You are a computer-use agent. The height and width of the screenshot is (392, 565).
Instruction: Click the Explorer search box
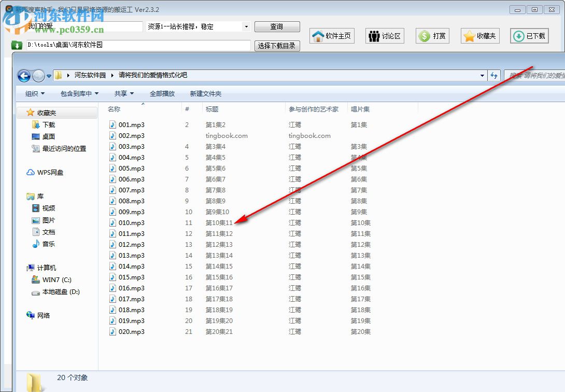534,75
